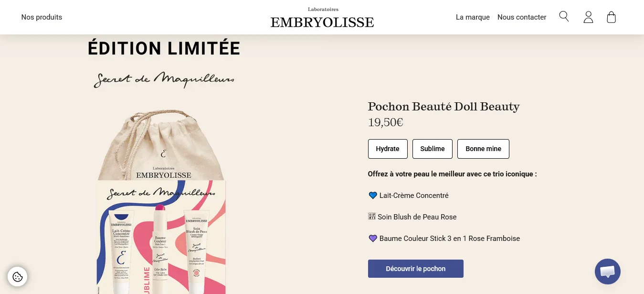The height and width of the screenshot is (294, 644).
Task: Open the shopping bag icon
Action: click(x=611, y=17)
